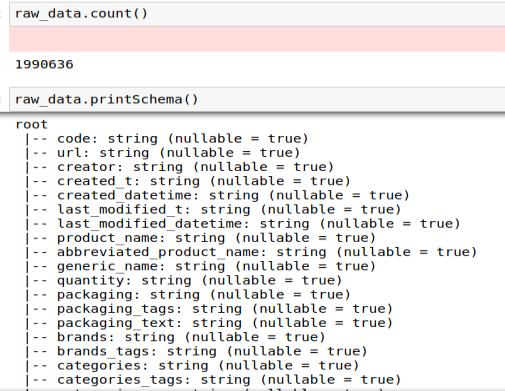Click into the raw_data.count() code cell

coord(257,14)
